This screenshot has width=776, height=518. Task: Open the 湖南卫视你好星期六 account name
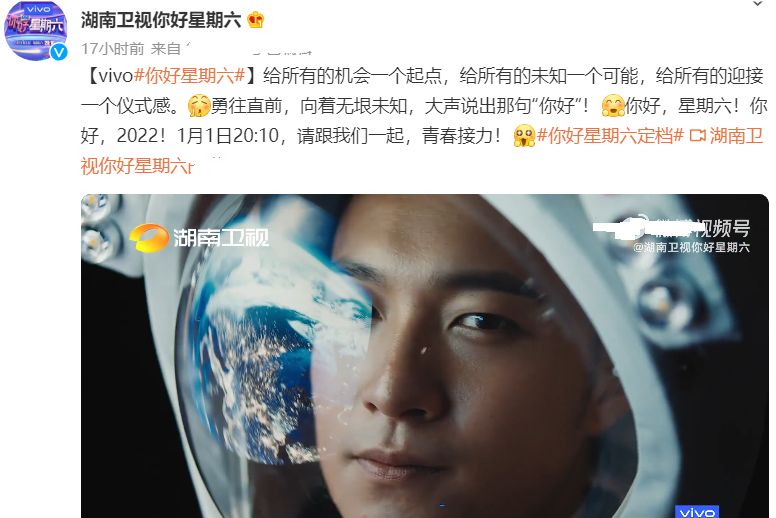(161, 20)
